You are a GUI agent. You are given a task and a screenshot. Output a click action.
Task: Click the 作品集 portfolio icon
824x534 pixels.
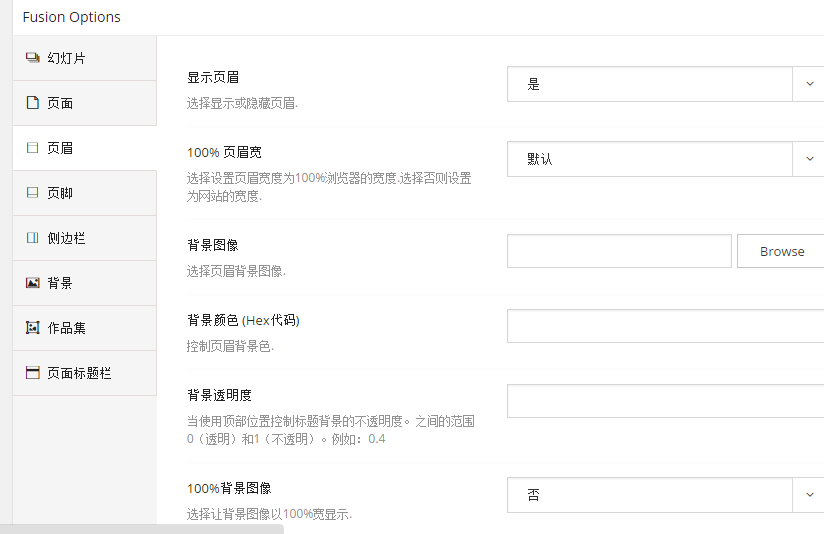point(32,328)
